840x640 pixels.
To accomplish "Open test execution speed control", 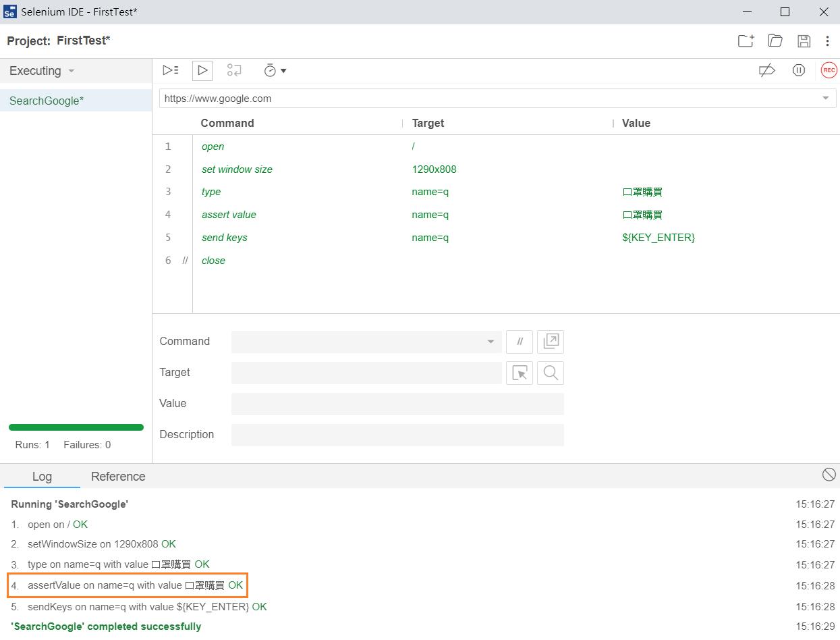I will click(x=271, y=70).
